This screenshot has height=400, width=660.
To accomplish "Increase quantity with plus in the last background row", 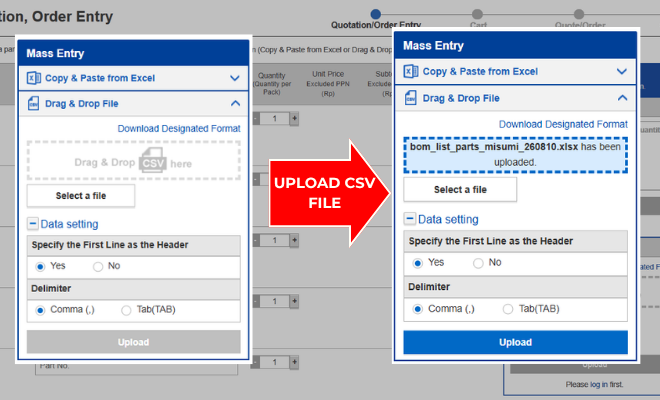I will click(x=294, y=362).
